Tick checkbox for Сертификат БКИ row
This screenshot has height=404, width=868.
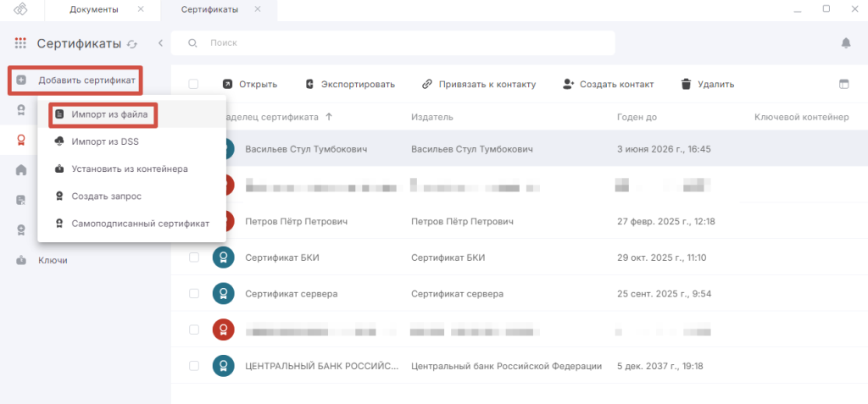(194, 257)
